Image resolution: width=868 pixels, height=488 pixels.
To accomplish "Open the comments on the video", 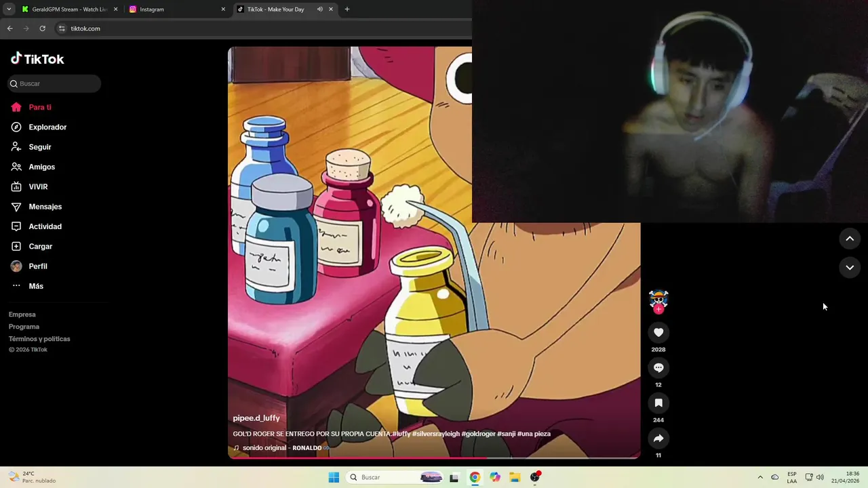I will [x=658, y=367].
